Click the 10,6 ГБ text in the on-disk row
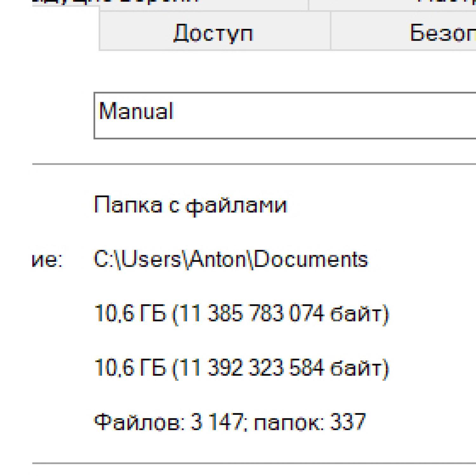 click(x=130, y=368)
